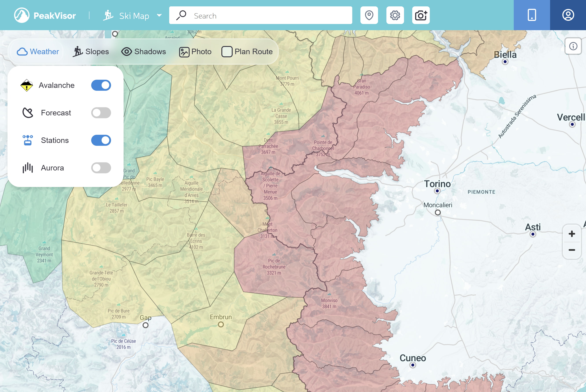Click the zoom out button on the map
This screenshot has height=392, width=586.
pyautogui.click(x=572, y=250)
